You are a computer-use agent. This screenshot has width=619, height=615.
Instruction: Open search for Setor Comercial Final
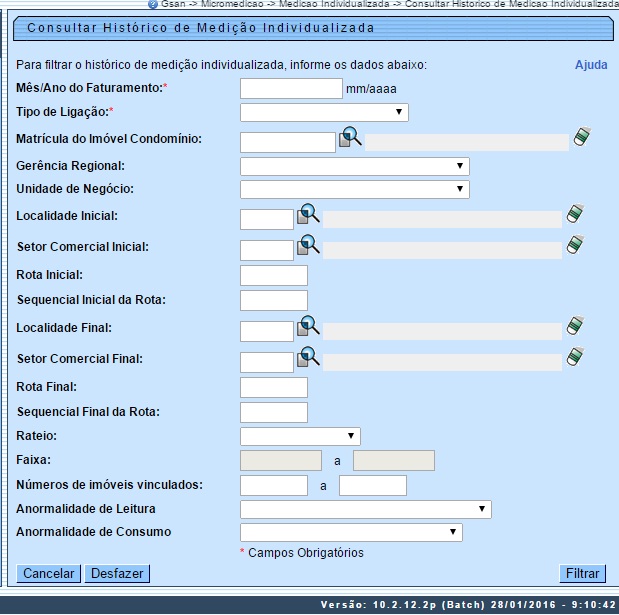tap(307, 358)
